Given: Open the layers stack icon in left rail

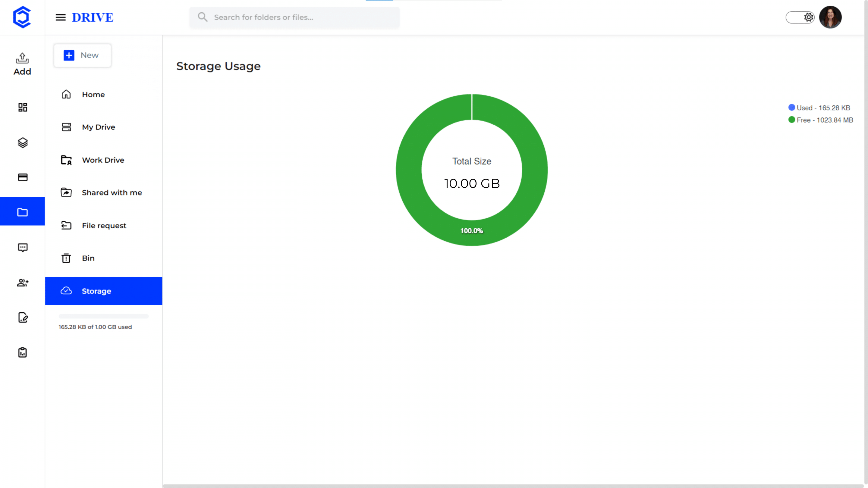Looking at the screenshot, I should click(x=23, y=142).
